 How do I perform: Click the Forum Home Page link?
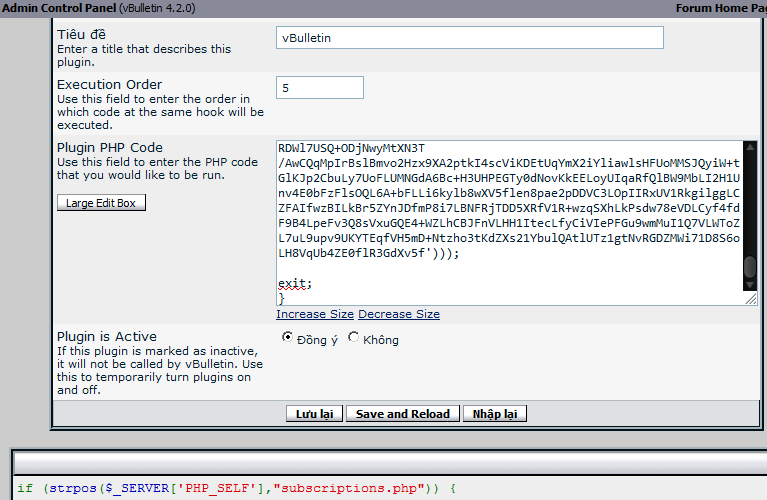[x=721, y=8]
